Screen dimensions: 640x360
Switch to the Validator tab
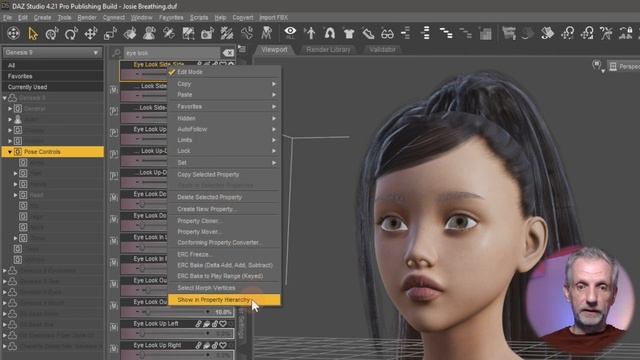(382, 49)
